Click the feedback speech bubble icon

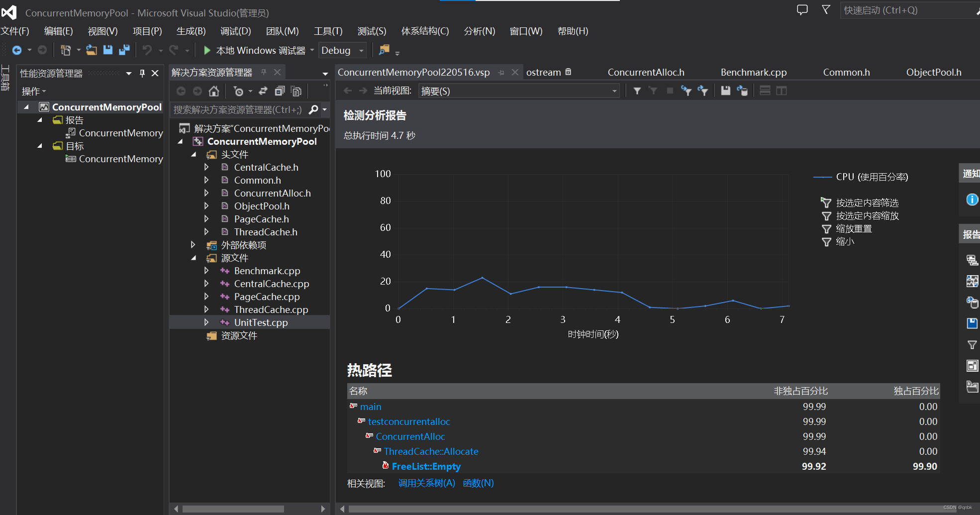802,10
